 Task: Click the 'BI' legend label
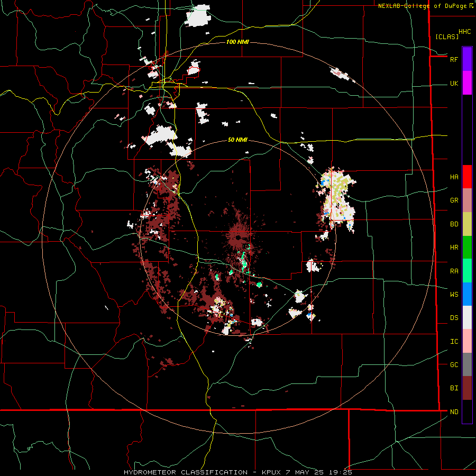(454, 388)
